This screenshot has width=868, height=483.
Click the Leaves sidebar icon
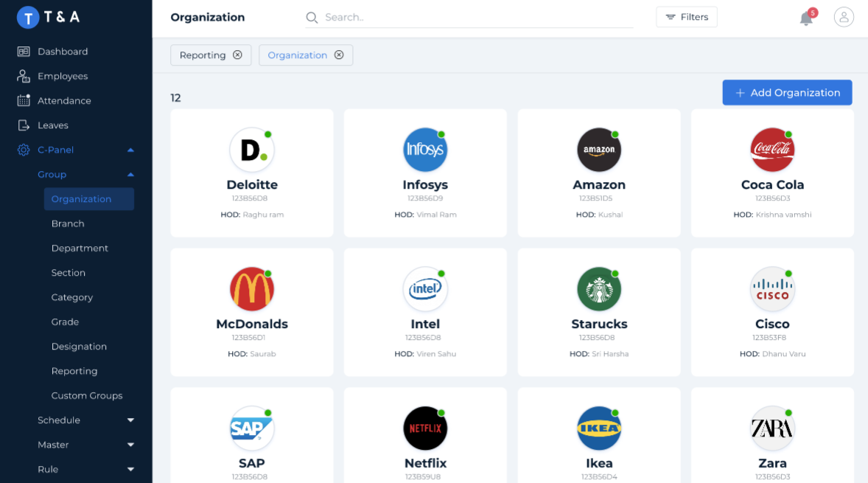[24, 125]
